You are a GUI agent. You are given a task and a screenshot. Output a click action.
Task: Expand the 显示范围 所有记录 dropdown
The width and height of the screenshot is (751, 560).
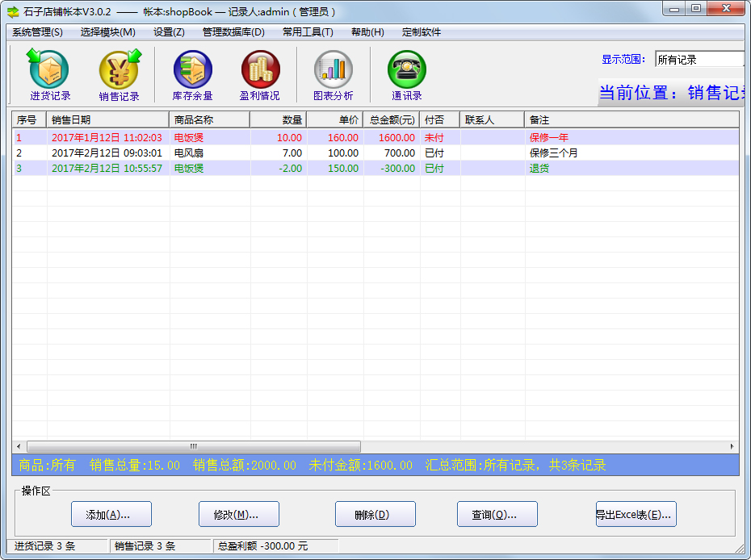(699, 59)
